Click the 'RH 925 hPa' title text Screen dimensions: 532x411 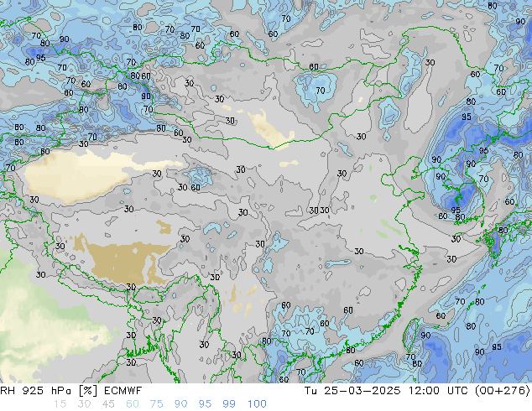pos(35,391)
